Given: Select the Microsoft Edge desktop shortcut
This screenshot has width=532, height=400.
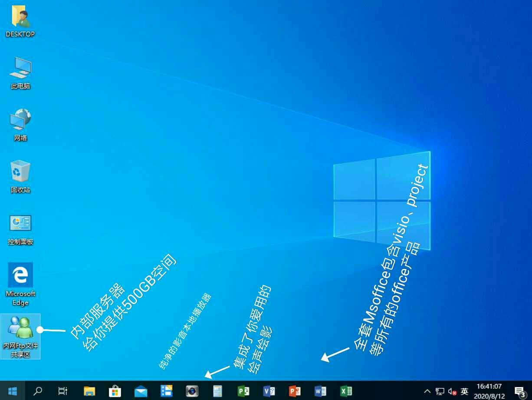Looking at the screenshot, I should point(20,284).
